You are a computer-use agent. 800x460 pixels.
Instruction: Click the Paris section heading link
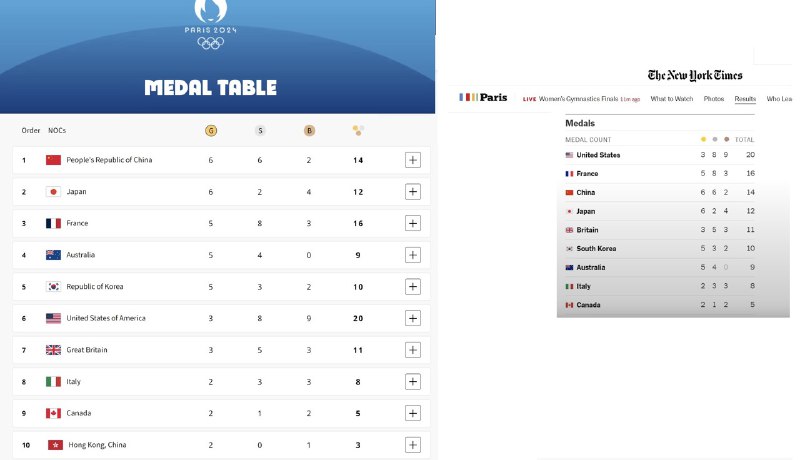pos(493,98)
